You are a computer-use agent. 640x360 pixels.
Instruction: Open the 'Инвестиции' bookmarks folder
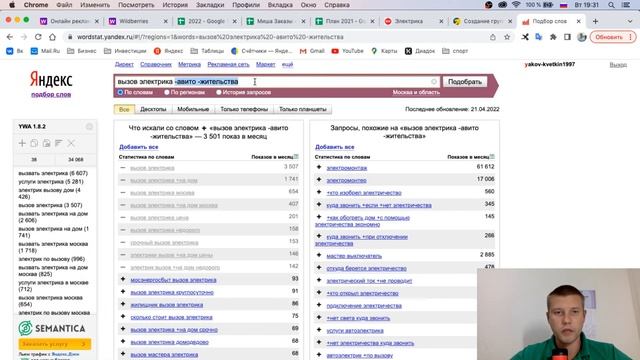click(125, 51)
